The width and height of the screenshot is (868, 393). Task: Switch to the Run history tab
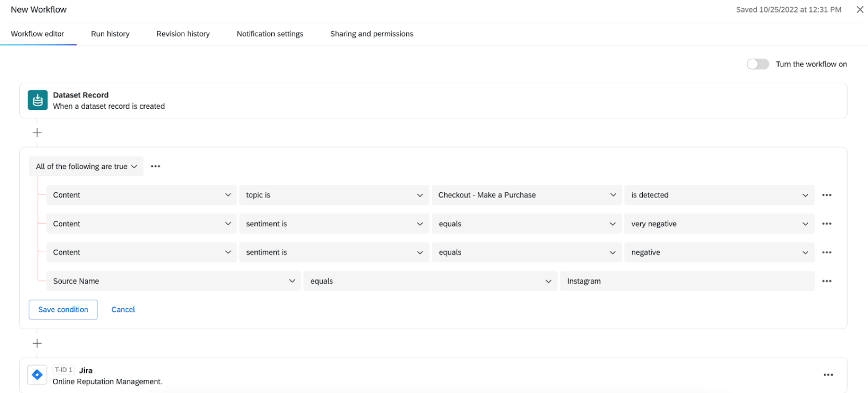(110, 34)
